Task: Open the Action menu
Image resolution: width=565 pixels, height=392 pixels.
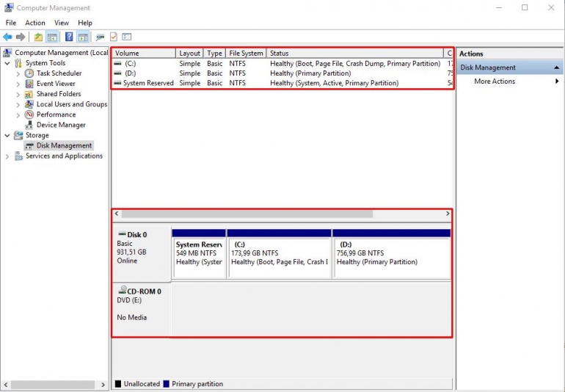Action: point(35,23)
